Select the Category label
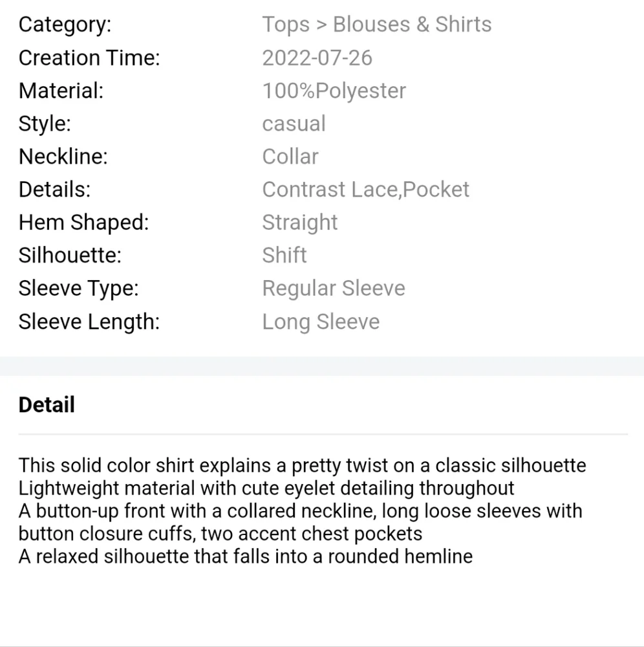Image resolution: width=644 pixels, height=647 pixels. (x=65, y=25)
